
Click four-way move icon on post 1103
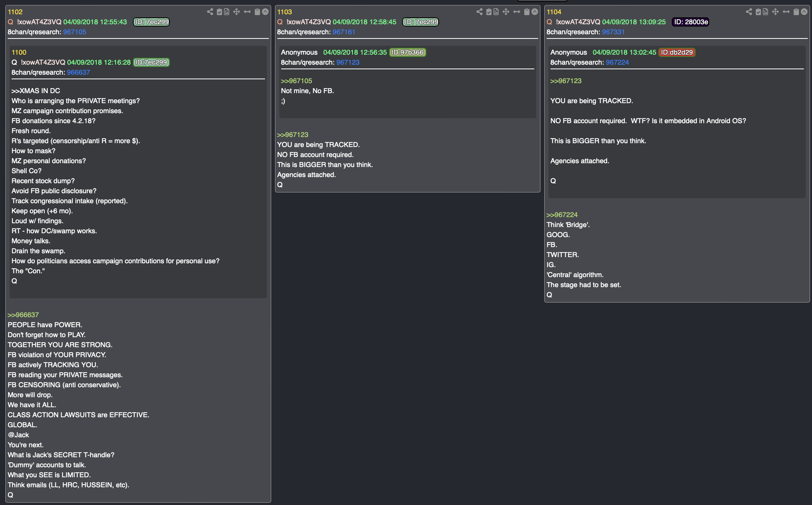[506, 12]
